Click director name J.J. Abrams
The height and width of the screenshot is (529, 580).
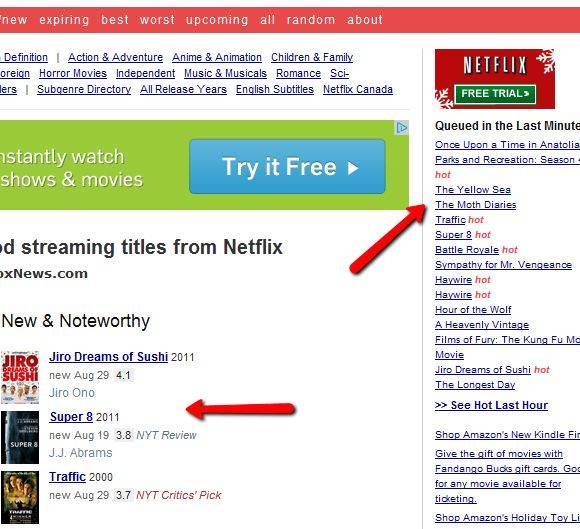click(x=81, y=452)
